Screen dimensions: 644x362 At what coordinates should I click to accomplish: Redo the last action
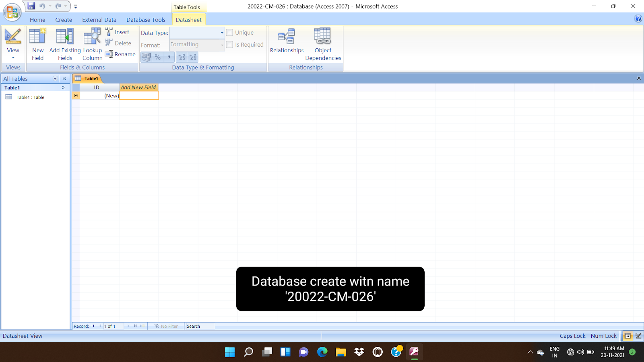58,6
